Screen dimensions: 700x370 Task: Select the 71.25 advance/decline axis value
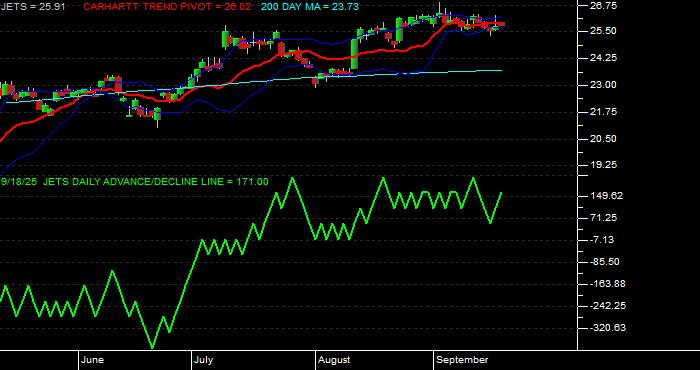(604, 218)
